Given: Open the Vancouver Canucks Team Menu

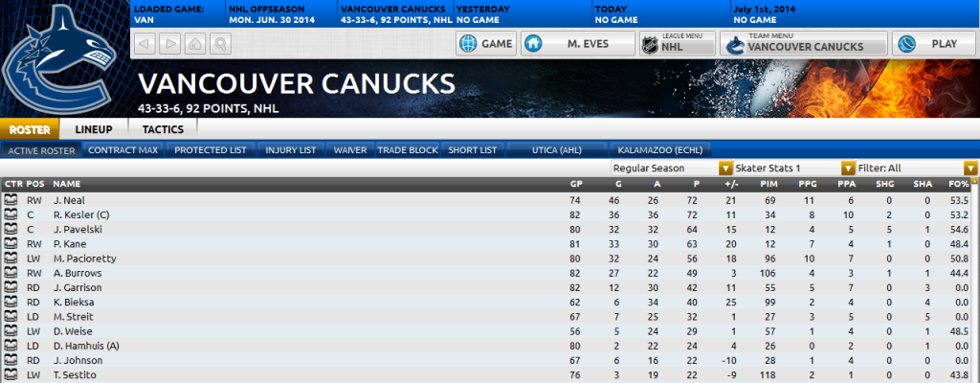Looking at the screenshot, I should click(x=804, y=44).
